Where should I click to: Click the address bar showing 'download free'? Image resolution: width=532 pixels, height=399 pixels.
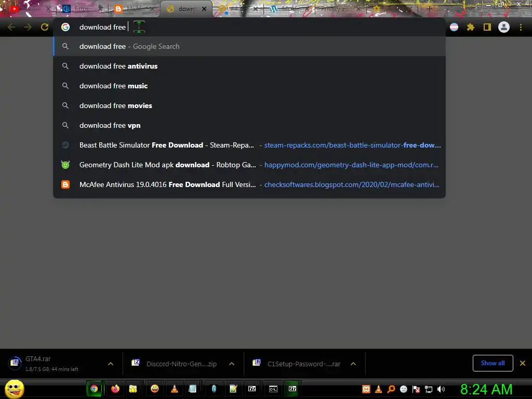(x=249, y=27)
